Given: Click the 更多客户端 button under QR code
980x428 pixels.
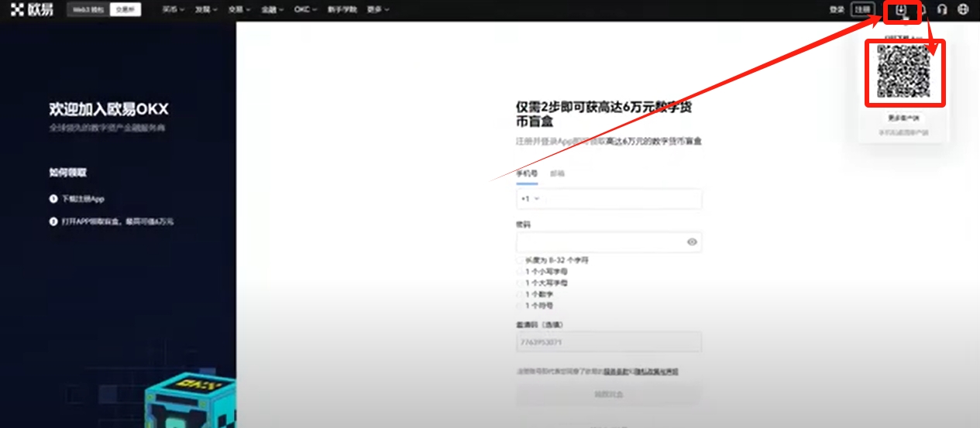Looking at the screenshot, I should tap(904, 118).
